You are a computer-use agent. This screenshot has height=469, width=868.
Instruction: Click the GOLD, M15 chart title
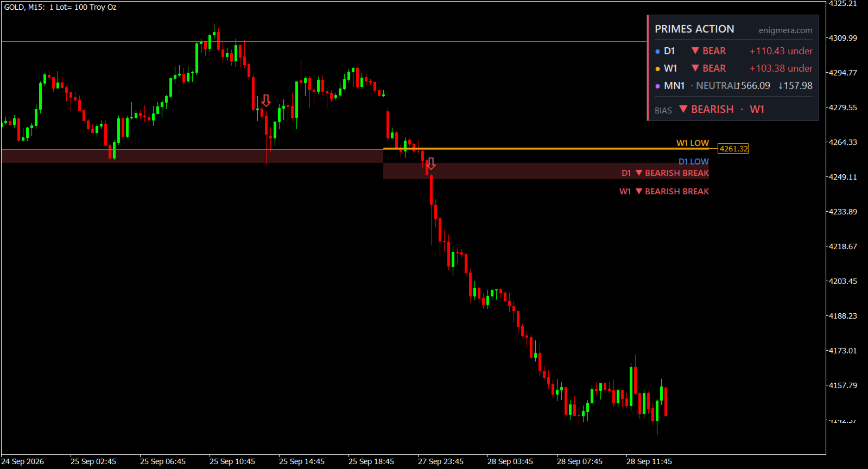coord(24,7)
